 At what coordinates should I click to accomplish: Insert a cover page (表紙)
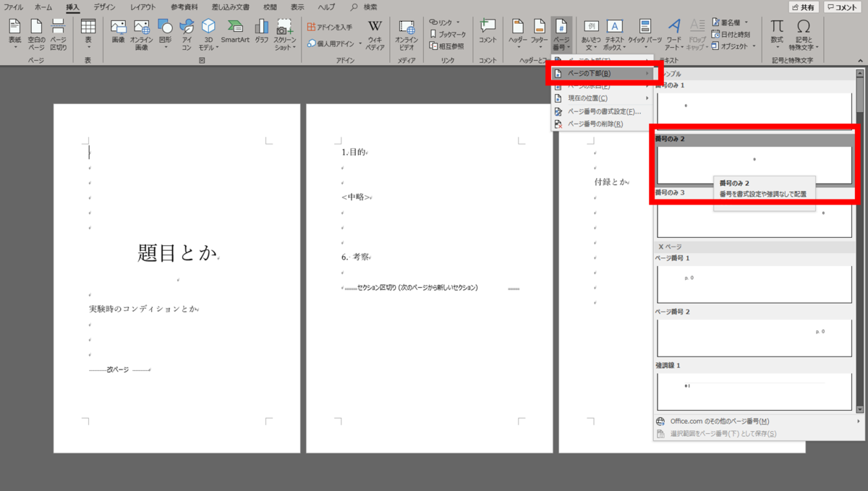pos(14,34)
